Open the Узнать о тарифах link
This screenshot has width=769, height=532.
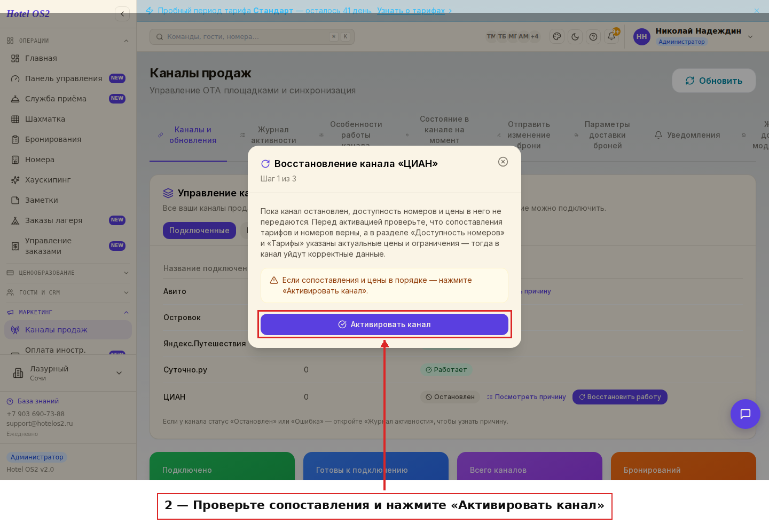[x=411, y=11]
